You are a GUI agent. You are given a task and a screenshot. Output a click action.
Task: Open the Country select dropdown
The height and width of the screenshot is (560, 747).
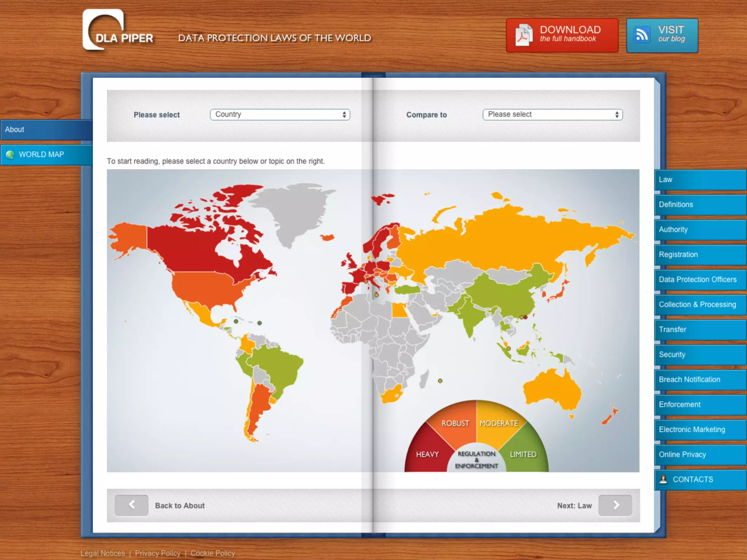(x=280, y=114)
